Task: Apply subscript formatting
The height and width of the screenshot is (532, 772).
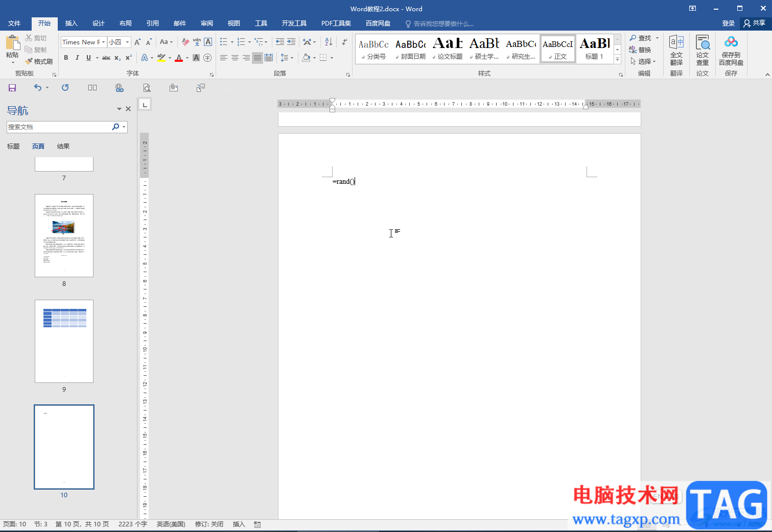Action: point(118,58)
